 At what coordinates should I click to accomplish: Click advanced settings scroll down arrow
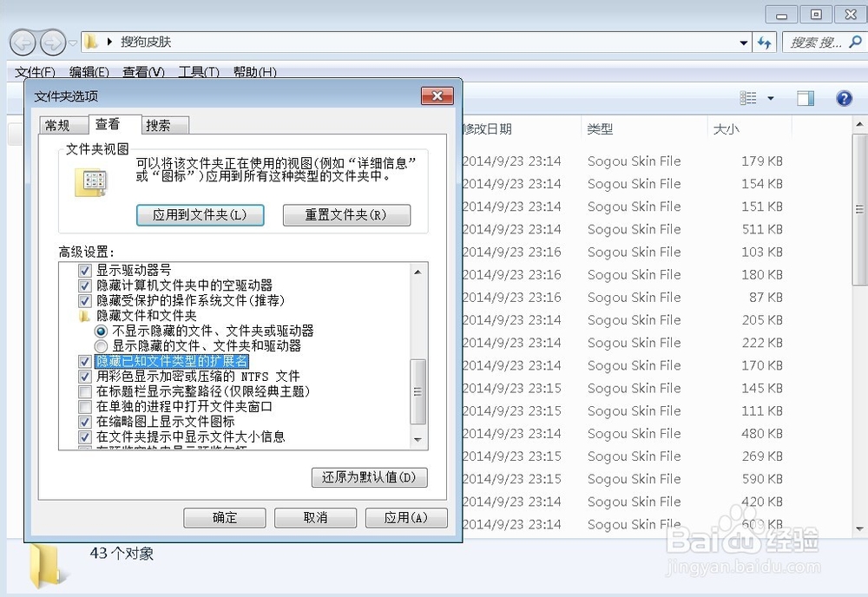coord(418,440)
